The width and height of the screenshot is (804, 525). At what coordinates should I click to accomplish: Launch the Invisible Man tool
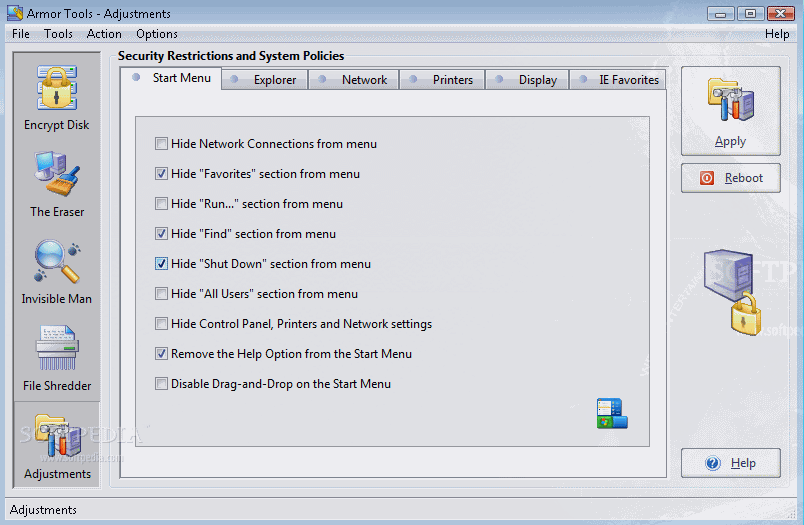[x=56, y=272]
